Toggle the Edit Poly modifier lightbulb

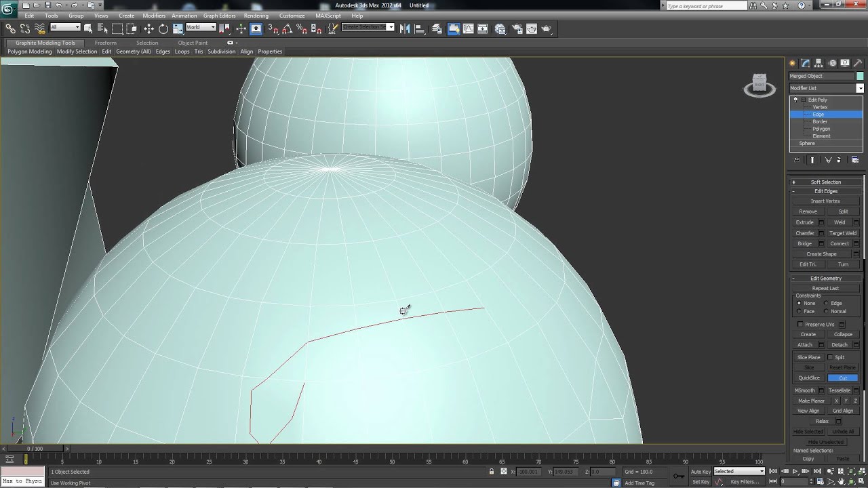pos(796,100)
